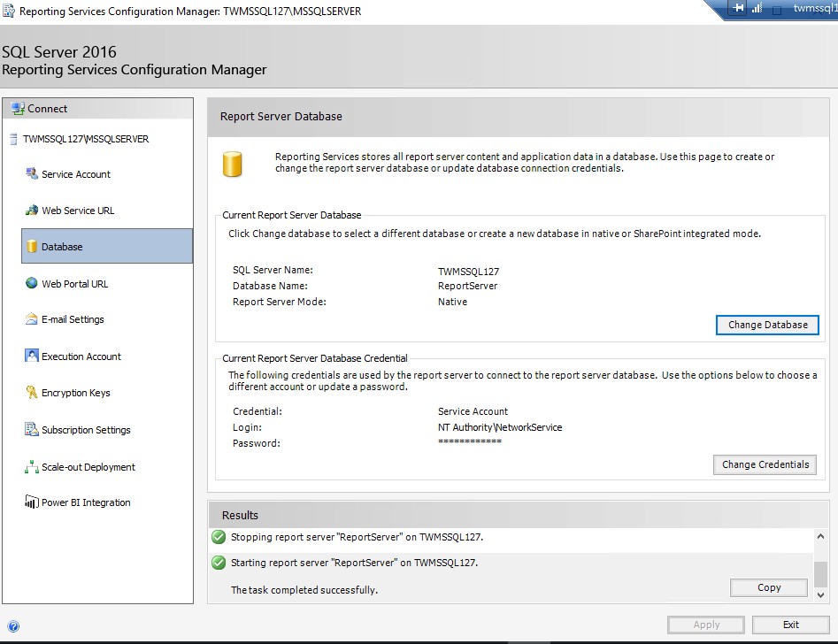Select the Database page
Screen dimensions: 838x644
coord(107,247)
